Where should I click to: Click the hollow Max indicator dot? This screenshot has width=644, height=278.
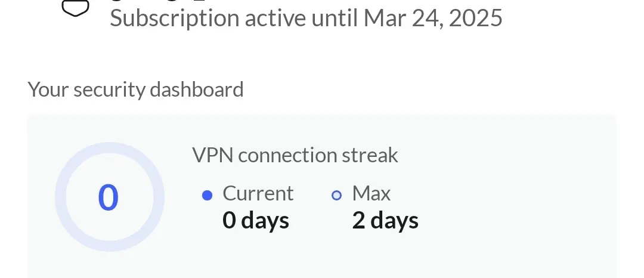336,196
